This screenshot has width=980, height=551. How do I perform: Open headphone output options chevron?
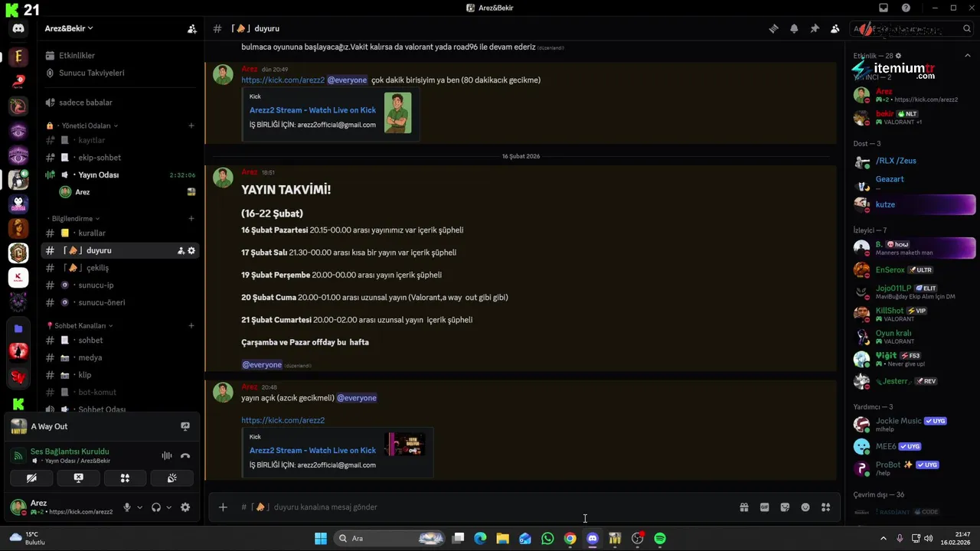pos(168,507)
